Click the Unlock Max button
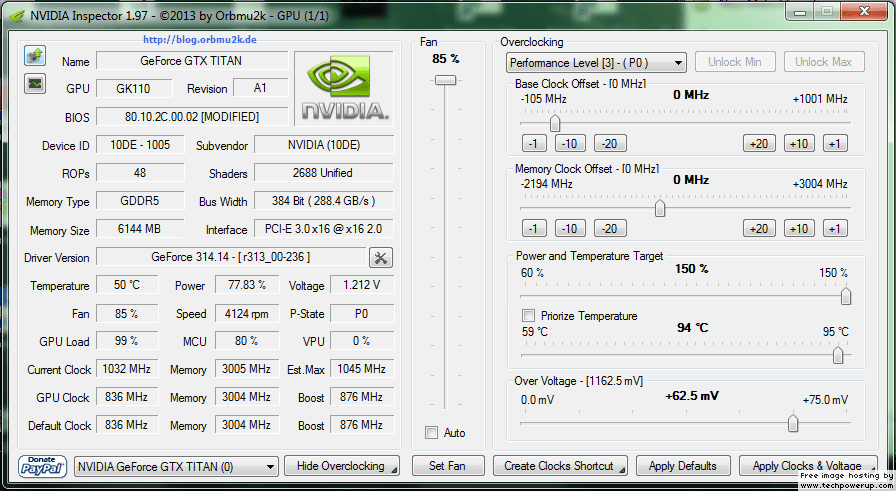The width and height of the screenshot is (896, 491). click(823, 62)
